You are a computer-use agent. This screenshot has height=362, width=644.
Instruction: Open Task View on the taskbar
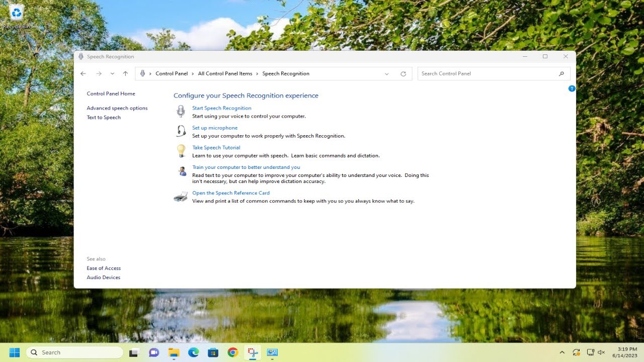click(x=134, y=352)
